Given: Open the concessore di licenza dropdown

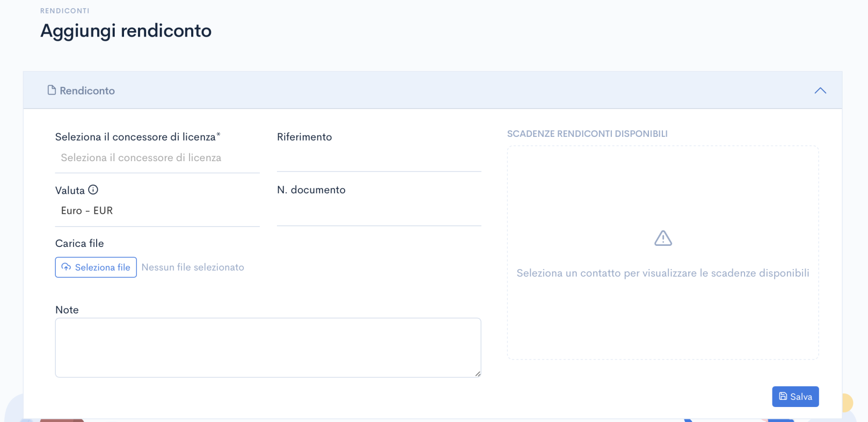Looking at the screenshot, I should tap(157, 158).
